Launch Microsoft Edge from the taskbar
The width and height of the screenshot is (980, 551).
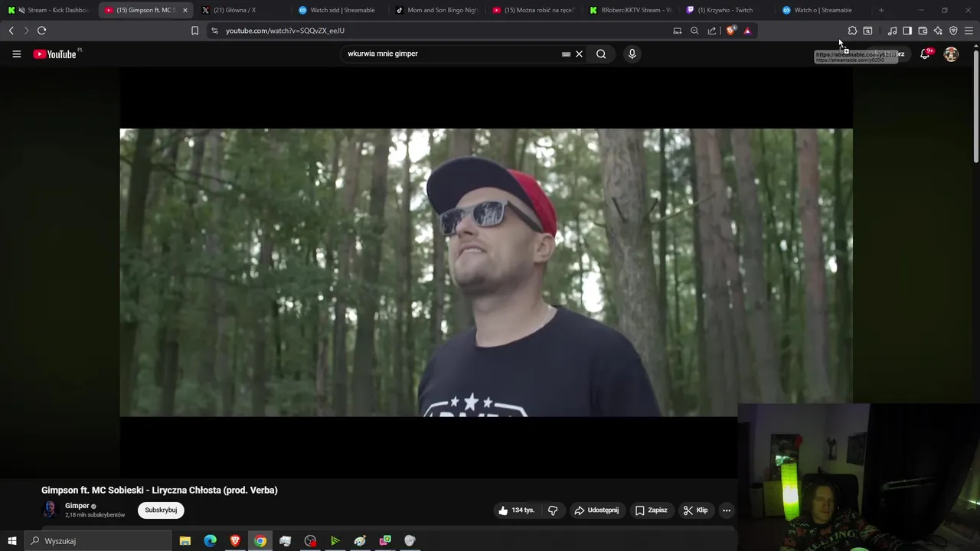tap(210, 541)
